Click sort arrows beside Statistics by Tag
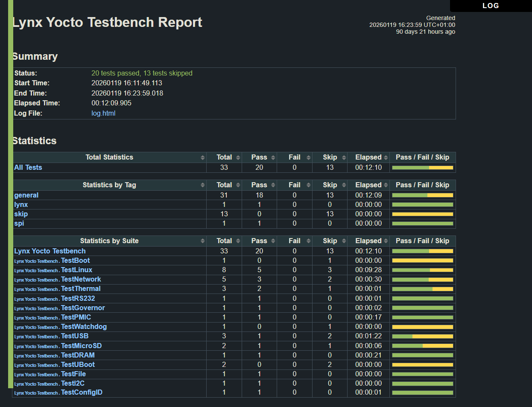Image resolution: width=532 pixels, height=407 pixels. pyautogui.click(x=202, y=185)
